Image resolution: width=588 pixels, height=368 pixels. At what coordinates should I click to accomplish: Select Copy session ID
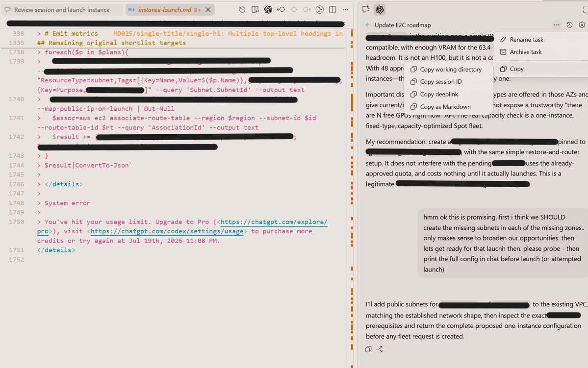click(448, 82)
